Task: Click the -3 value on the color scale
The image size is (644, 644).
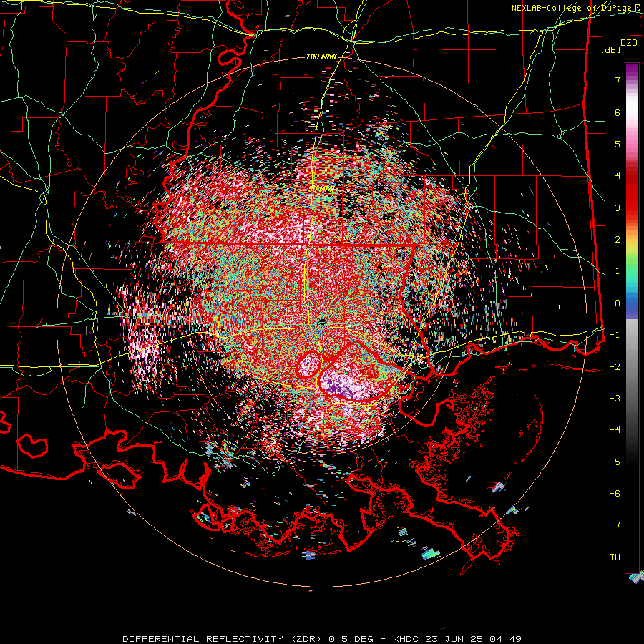Action: point(615,399)
